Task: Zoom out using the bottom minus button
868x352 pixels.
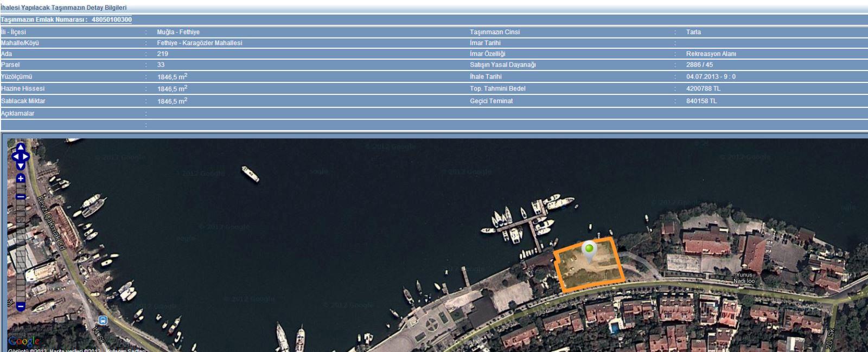Action: point(21,306)
